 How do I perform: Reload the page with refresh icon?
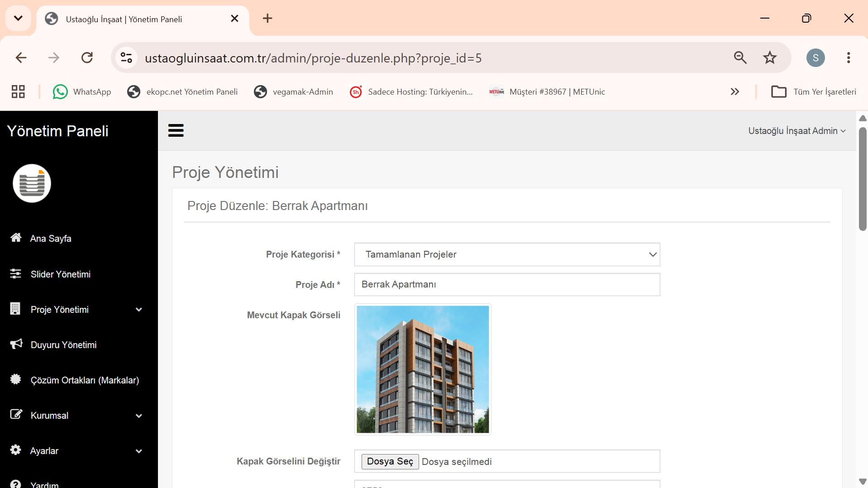(87, 57)
